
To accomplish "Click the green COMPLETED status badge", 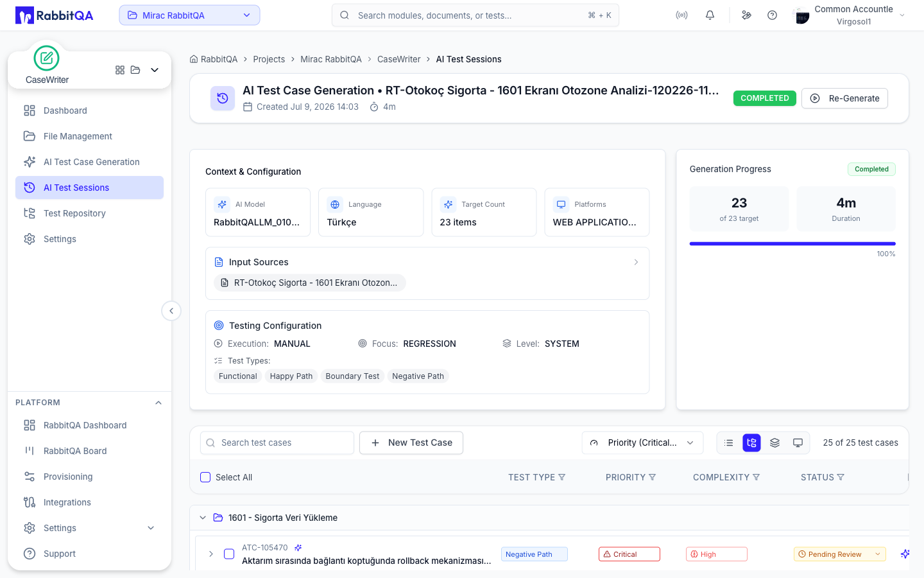I will (x=765, y=98).
